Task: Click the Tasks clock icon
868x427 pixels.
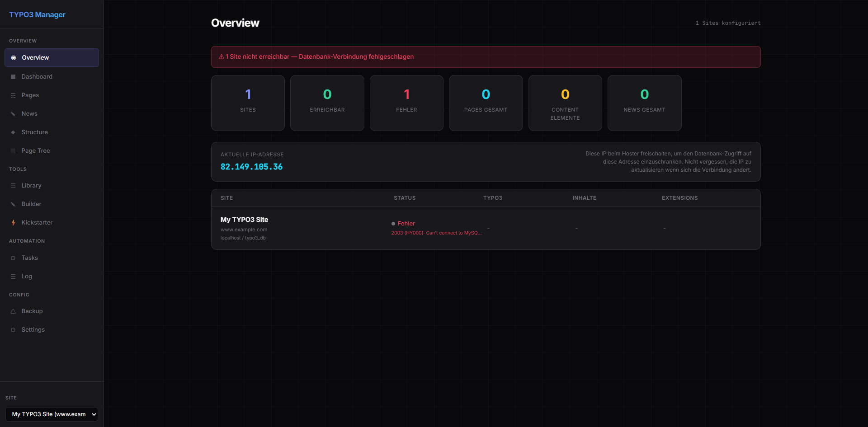Action: (x=13, y=258)
